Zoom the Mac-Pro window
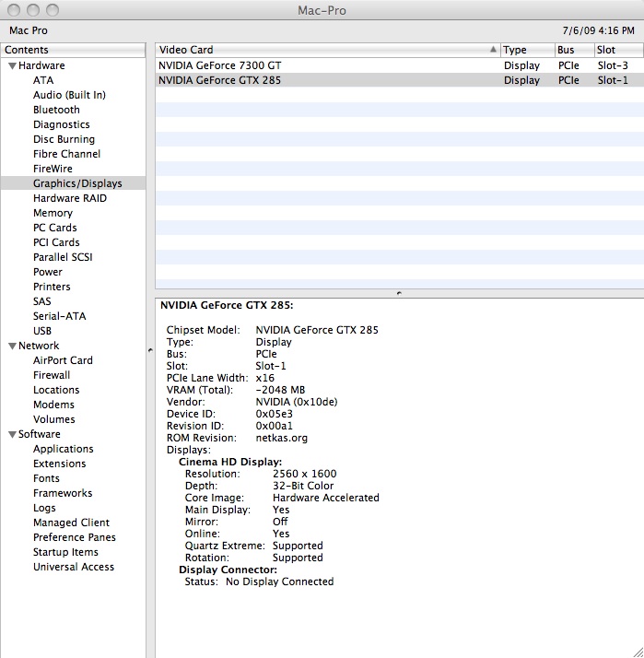644x658 pixels. (53, 10)
